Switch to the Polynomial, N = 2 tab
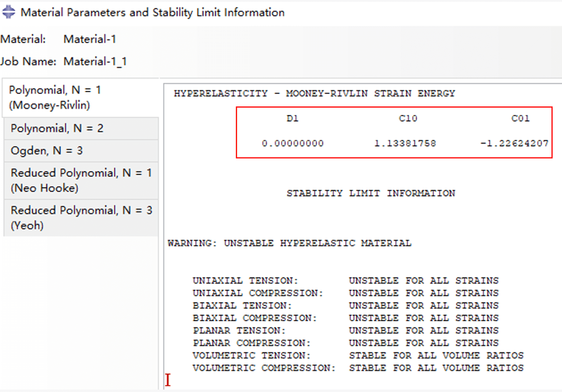 (x=57, y=128)
